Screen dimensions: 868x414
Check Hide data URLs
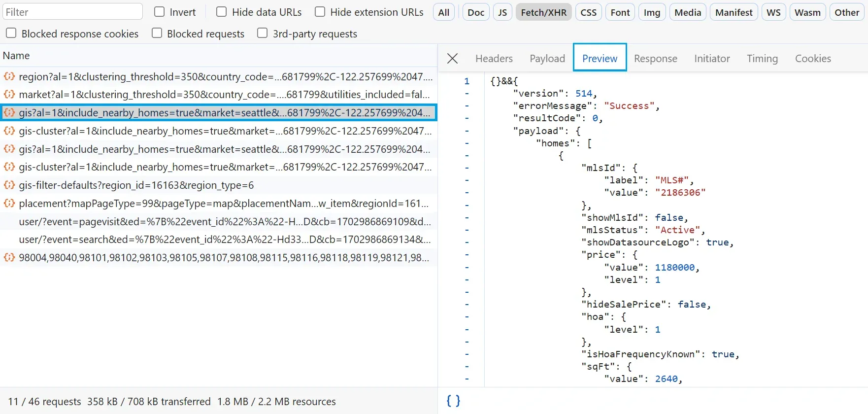click(222, 12)
